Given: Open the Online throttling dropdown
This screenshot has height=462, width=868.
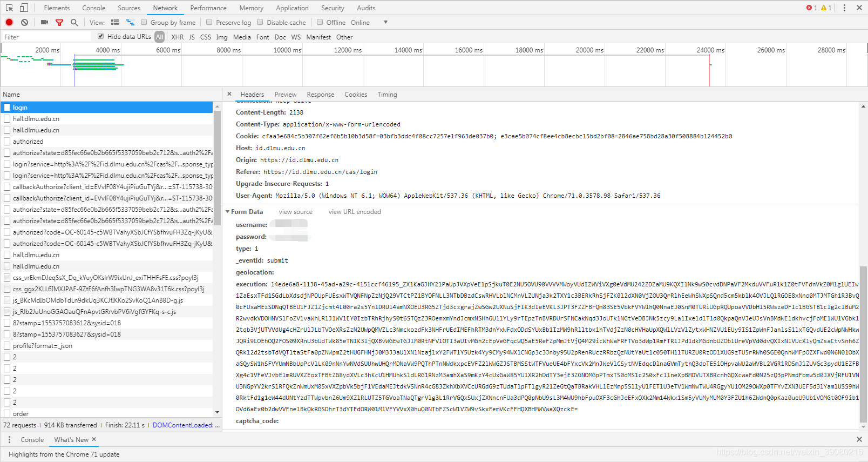Looking at the screenshot, I should click(x=369, y=22).
